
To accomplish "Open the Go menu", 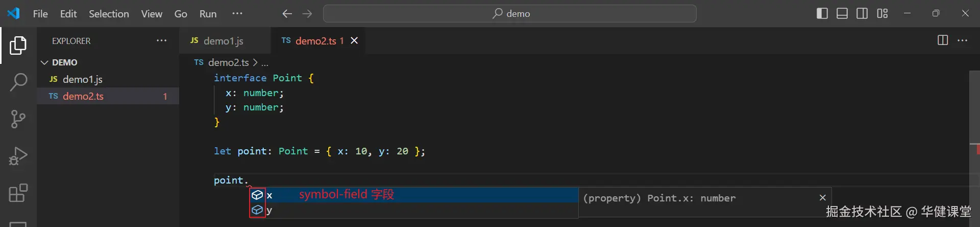I will pos(181,14).
